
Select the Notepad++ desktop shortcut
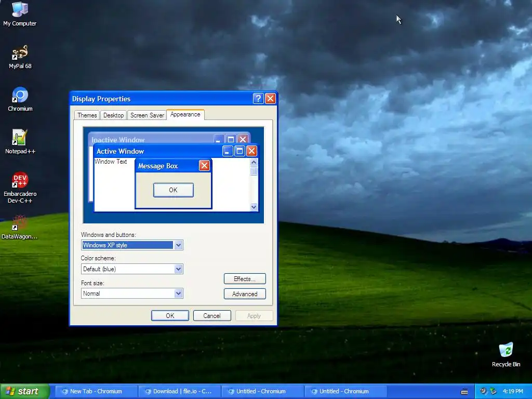point(20,142)
